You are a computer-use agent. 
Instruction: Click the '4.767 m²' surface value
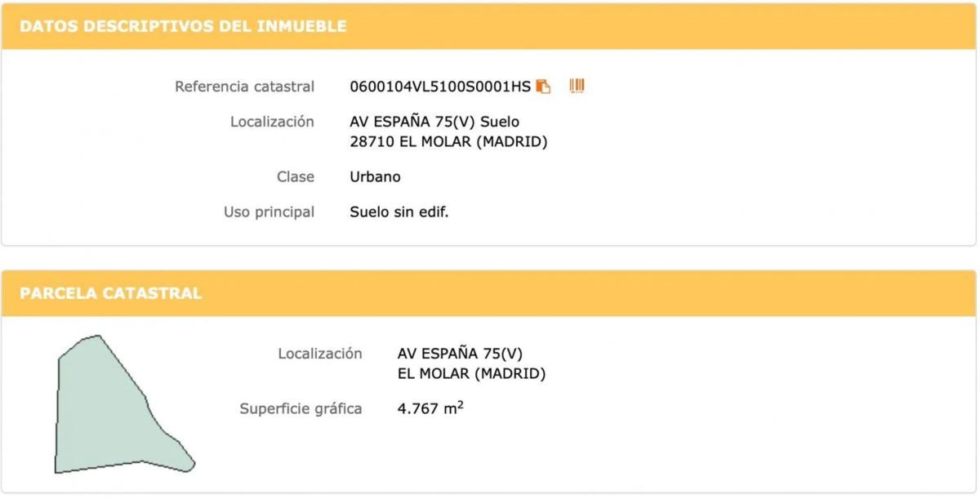430,408
